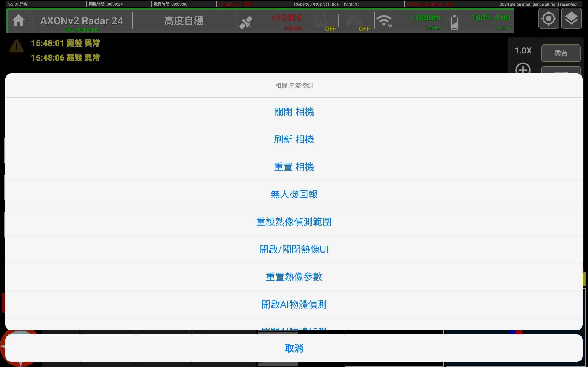
Task: Select 重置 相機 menu entry
Action: pos(294,167)
